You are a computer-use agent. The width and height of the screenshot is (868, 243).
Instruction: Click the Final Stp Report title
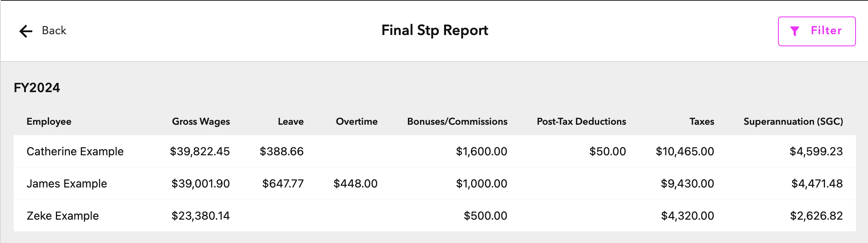[x=435, y=31]
